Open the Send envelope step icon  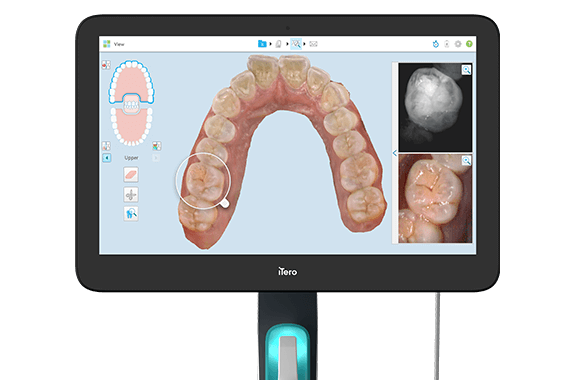[x=313, y=44]
